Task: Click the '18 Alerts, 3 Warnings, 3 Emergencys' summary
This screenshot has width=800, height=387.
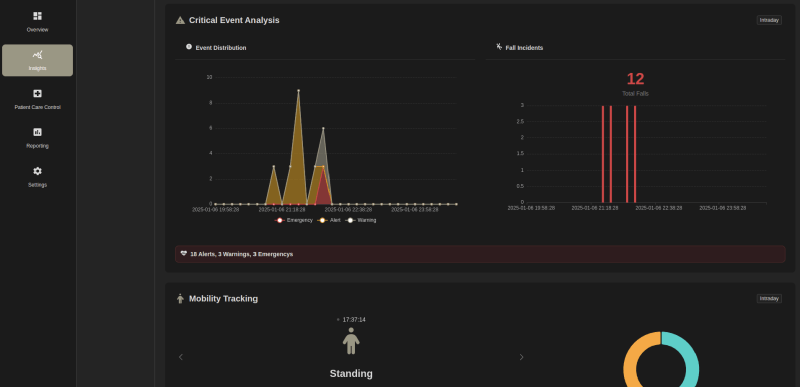Action: point(242,254)
